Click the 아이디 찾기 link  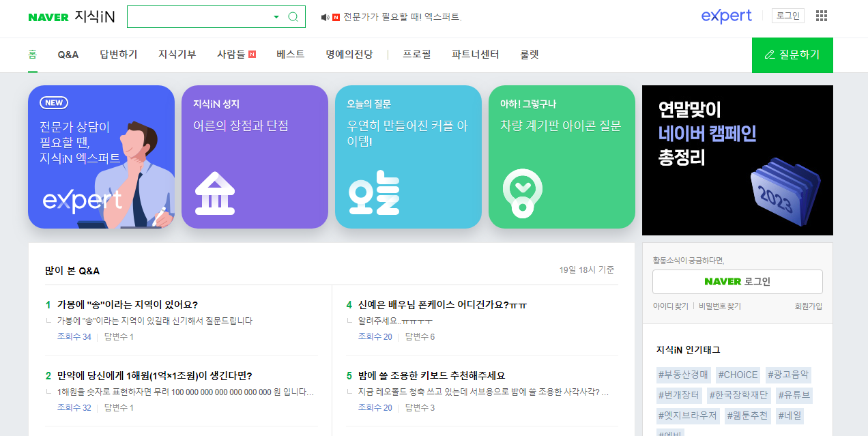pyautogui.click(x=671, y=306)
